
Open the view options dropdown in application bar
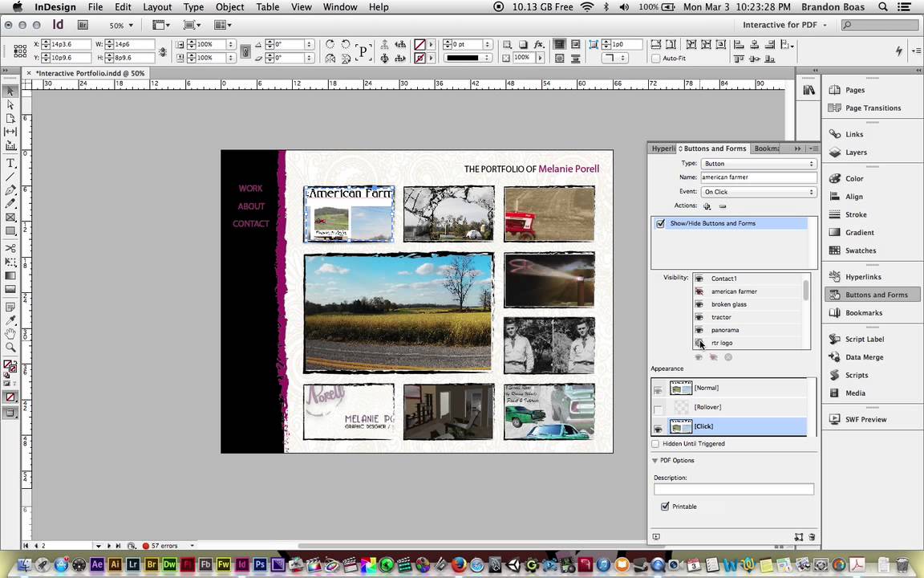click(x=161, y=25)
